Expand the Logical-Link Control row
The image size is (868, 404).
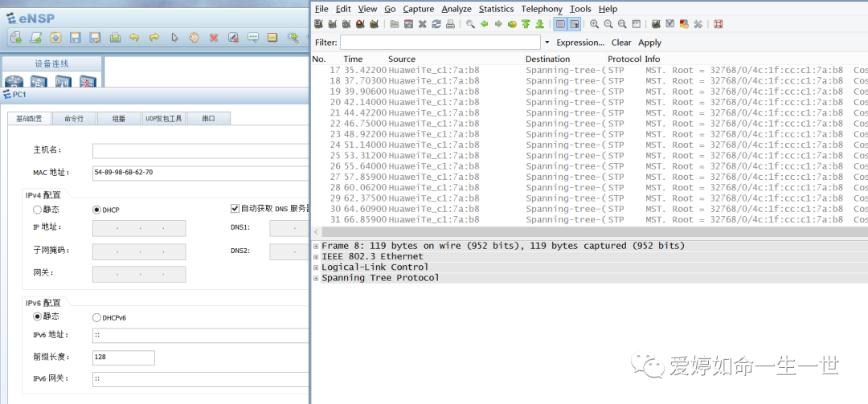click(316, 267)
